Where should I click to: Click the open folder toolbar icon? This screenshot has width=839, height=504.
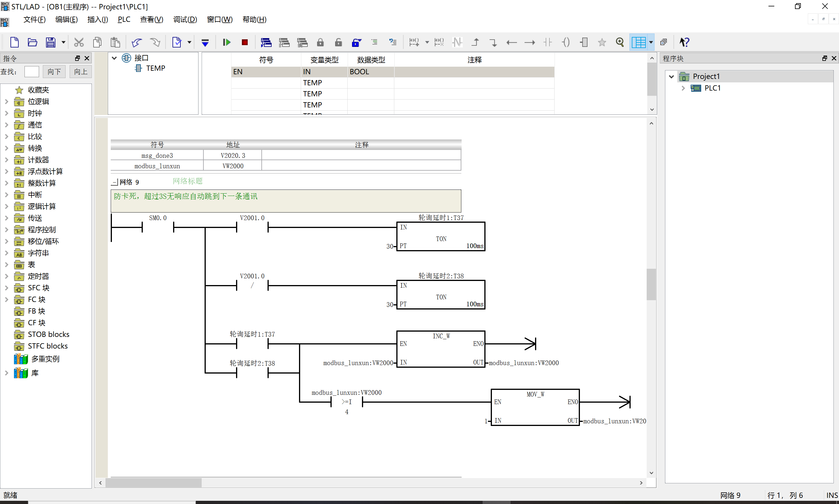[x=32, y=42]
